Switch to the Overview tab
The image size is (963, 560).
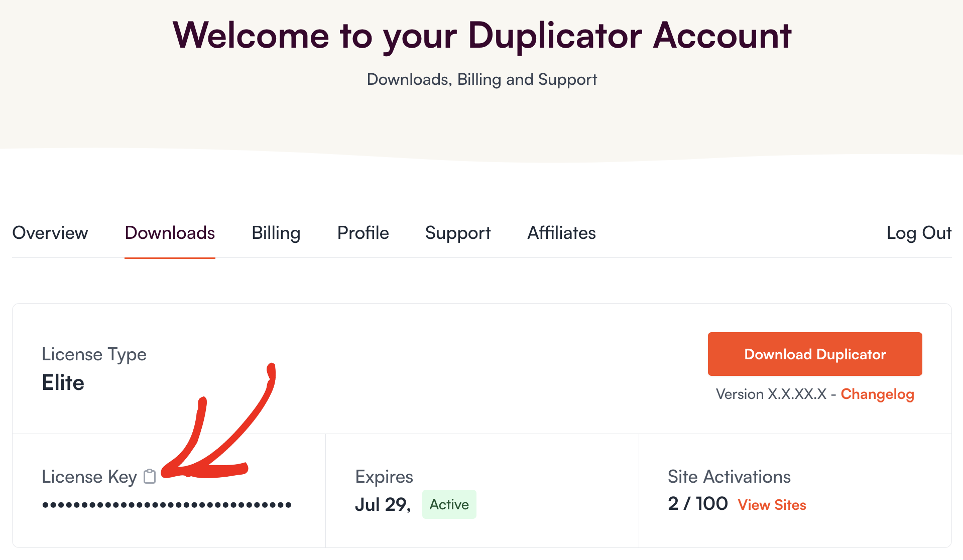click(x=50, y=233)
